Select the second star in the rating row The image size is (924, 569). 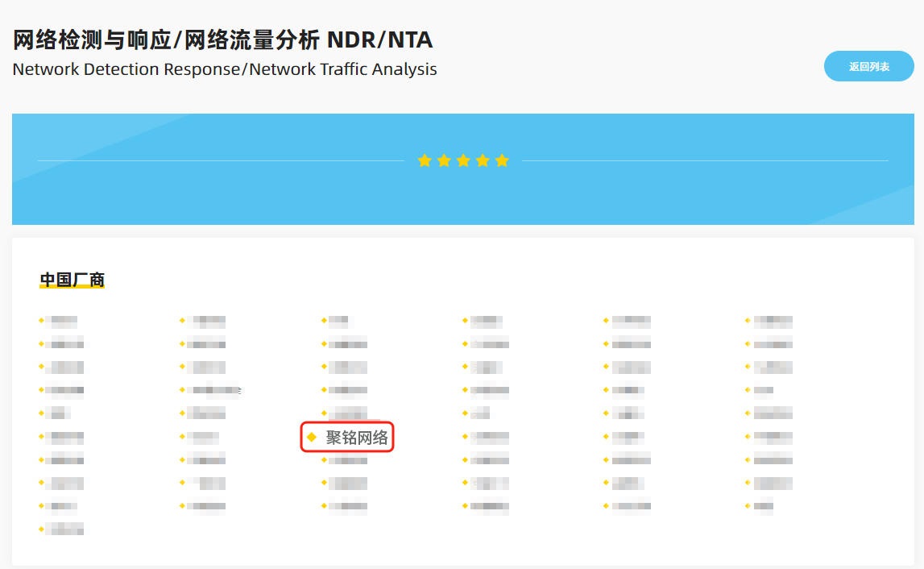tap(444, 161)
